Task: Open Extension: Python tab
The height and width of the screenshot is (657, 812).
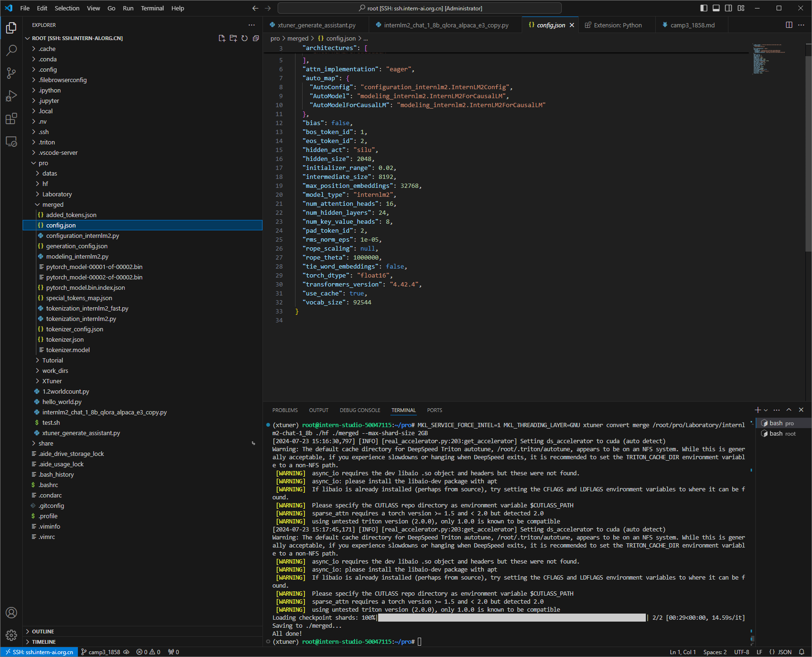Action: (x=617, y=25)
